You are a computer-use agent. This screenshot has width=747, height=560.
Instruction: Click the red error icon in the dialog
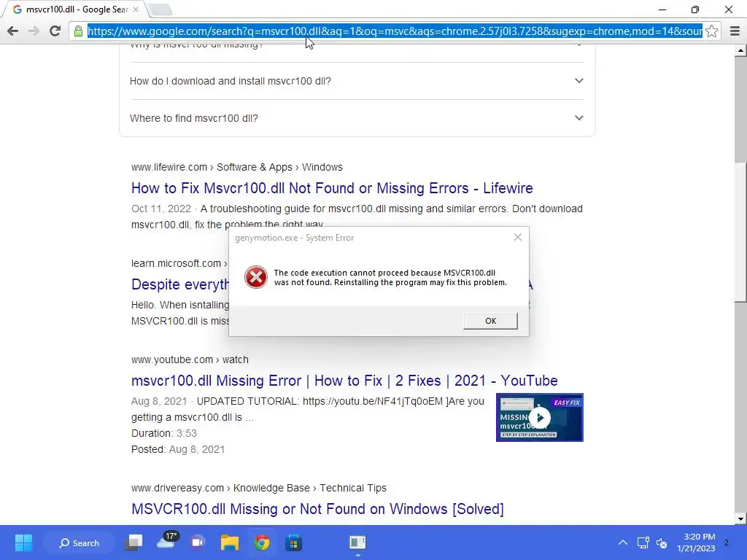tap(256, 277)
